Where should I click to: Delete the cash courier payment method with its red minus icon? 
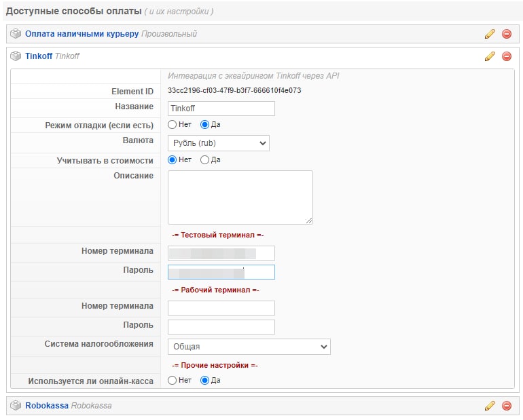tap(507, 34)
